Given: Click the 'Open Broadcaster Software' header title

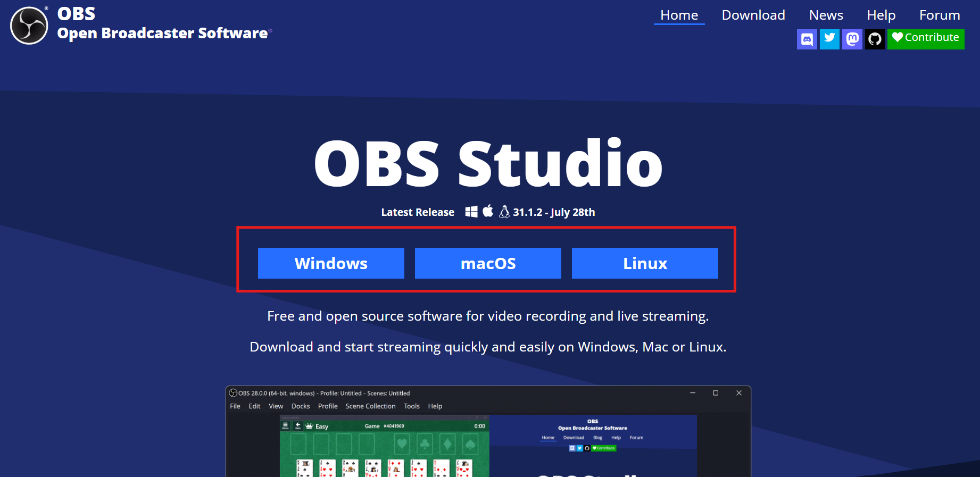Looking at the screenshot, I should pos(163,34).
